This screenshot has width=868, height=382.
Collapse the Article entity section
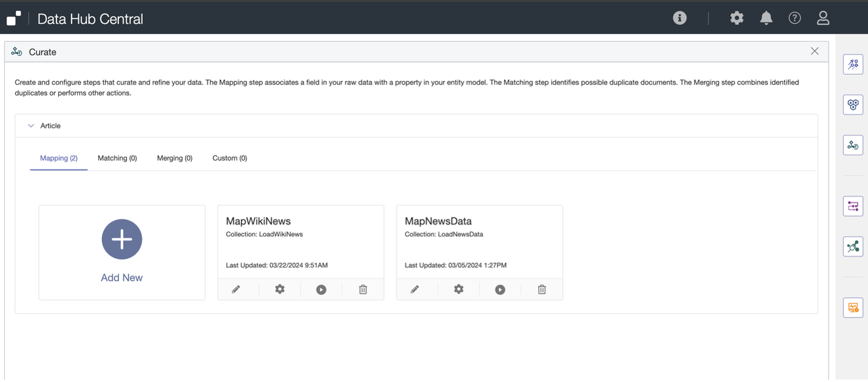31,126
